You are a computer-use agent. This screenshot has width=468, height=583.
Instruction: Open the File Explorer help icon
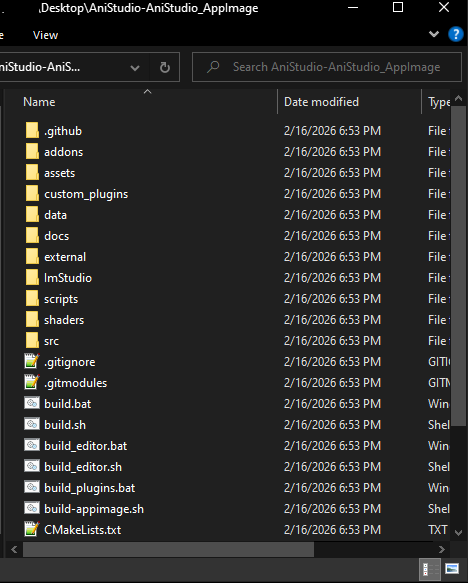(x=456, y=34)
